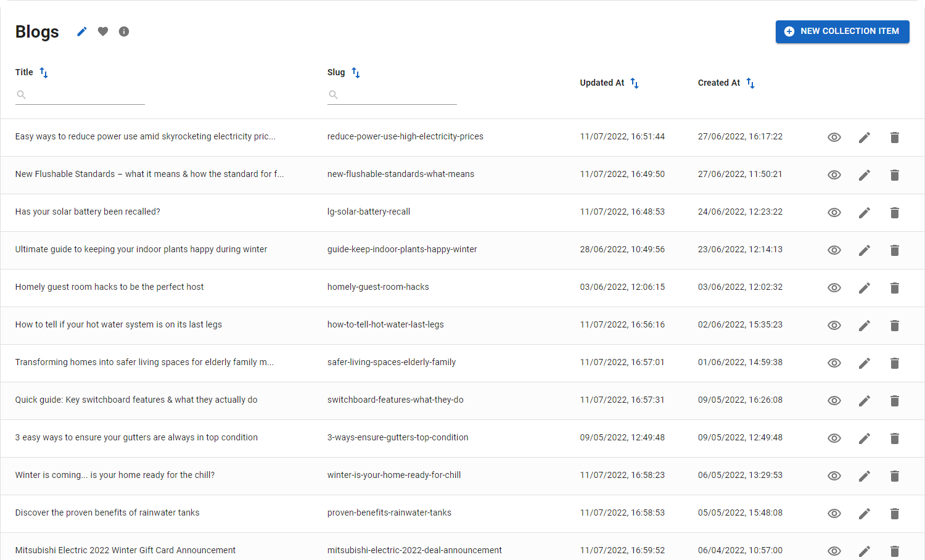
Task: Focus the Title search field
Action: pos(80,95)
